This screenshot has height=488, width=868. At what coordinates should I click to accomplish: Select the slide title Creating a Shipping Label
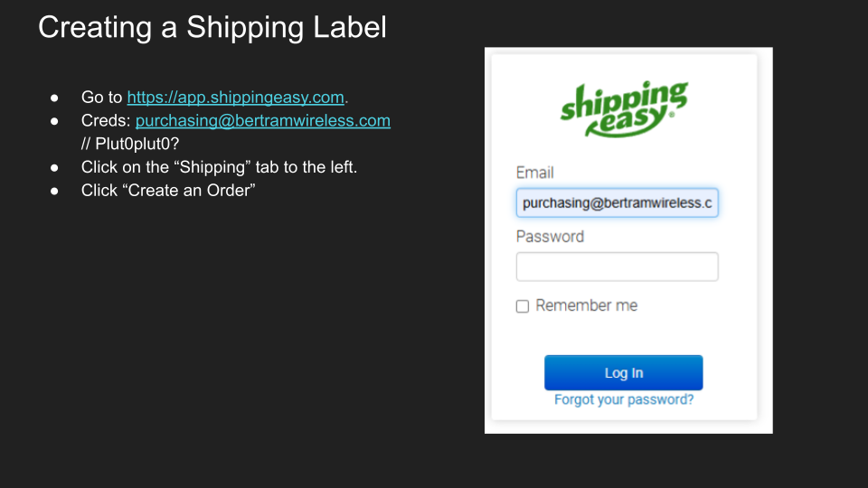coord(212,27)
